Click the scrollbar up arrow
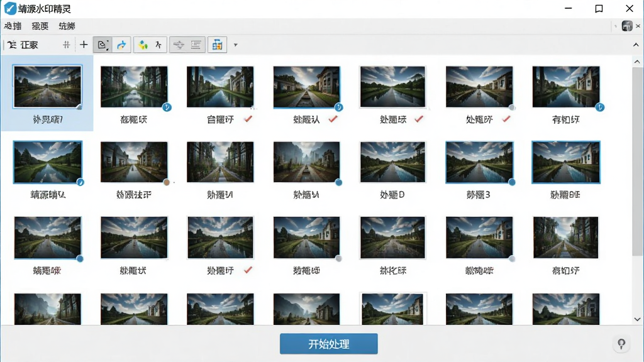This screenshot has width=644, height=362. point(637,62)
